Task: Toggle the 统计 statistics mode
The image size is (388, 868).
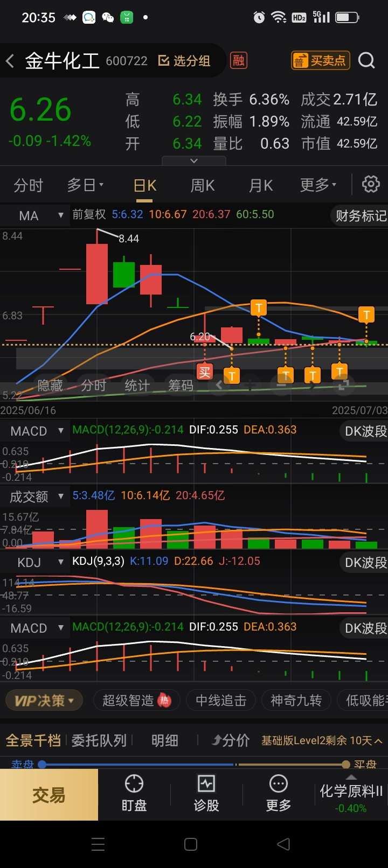Action: pyautogui.click(x=137, y=385)
